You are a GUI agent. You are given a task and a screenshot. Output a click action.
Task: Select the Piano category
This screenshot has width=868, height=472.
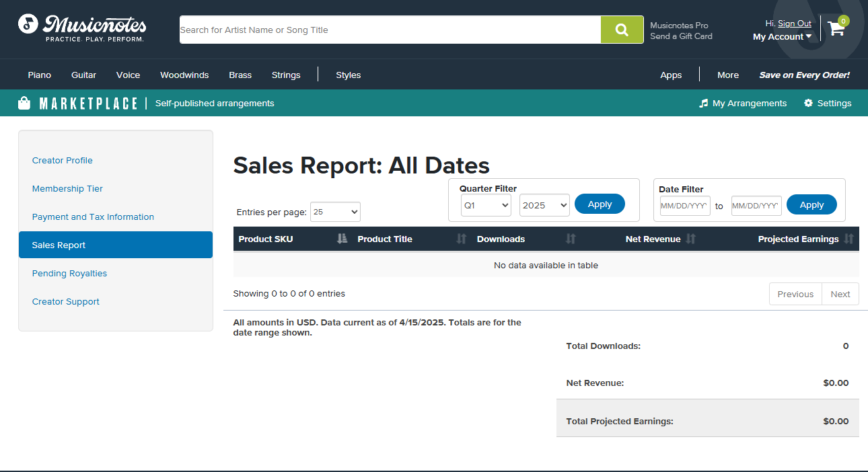[x=39, y=75]
